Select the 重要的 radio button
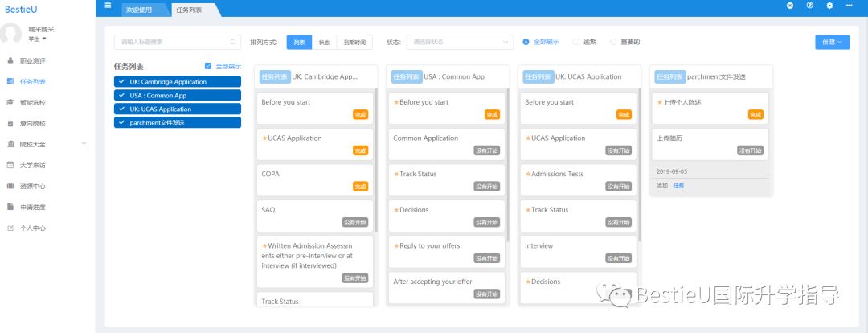 pos(612,42)
